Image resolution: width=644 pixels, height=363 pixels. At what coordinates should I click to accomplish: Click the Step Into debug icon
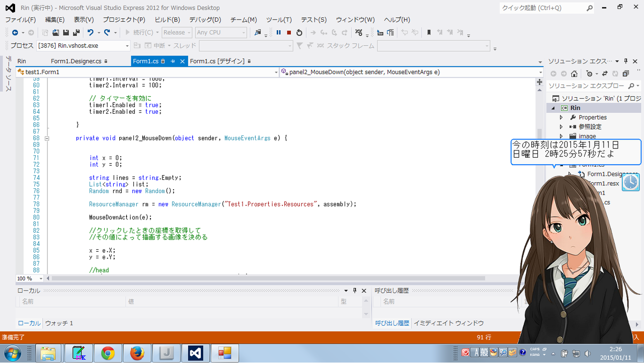[x=324, y=33]
